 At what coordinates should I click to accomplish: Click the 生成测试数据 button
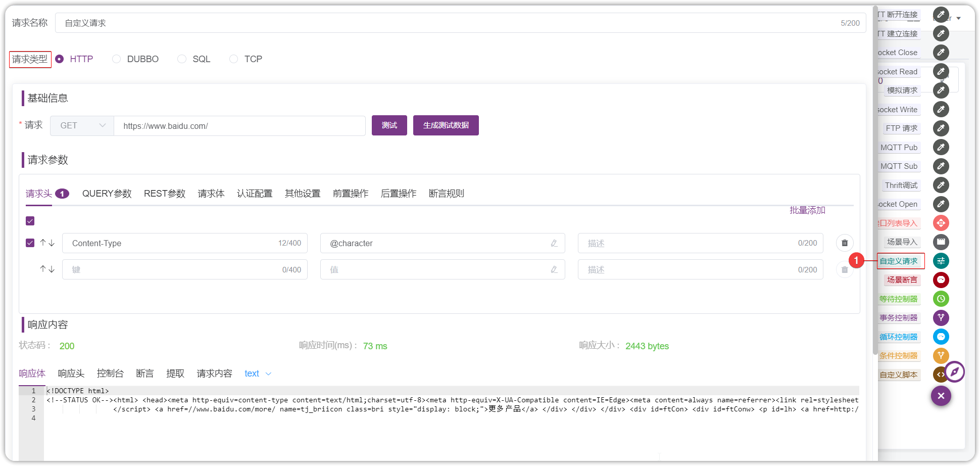click(x=446, y=125)
